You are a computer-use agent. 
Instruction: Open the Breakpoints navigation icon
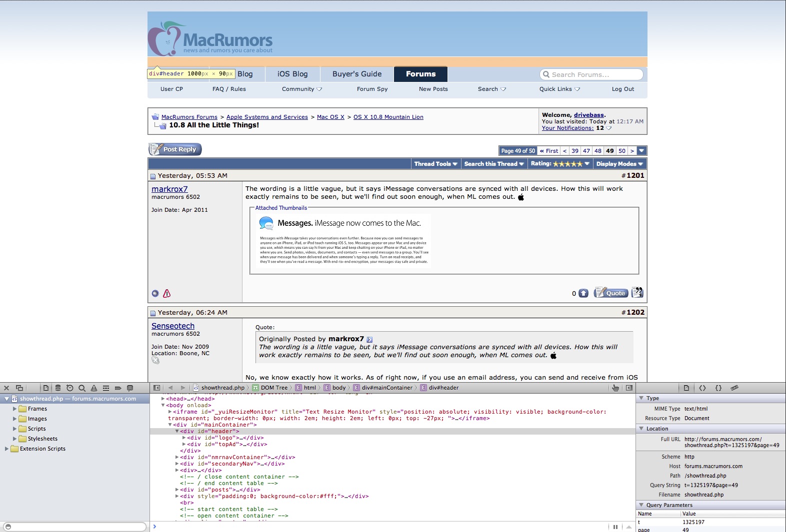pyautogui.click(x=118, y=388)
